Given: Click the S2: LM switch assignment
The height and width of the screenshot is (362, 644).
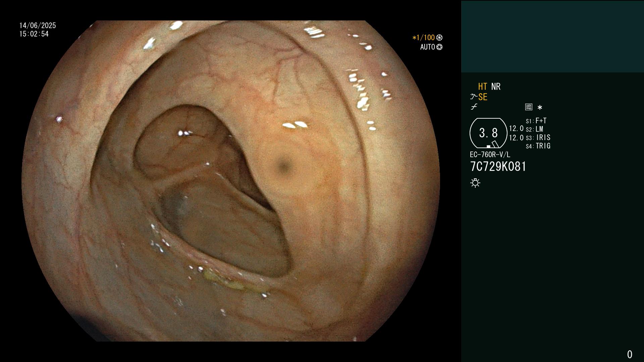Looking at the screenshot, I should click(x=534, y=129).
